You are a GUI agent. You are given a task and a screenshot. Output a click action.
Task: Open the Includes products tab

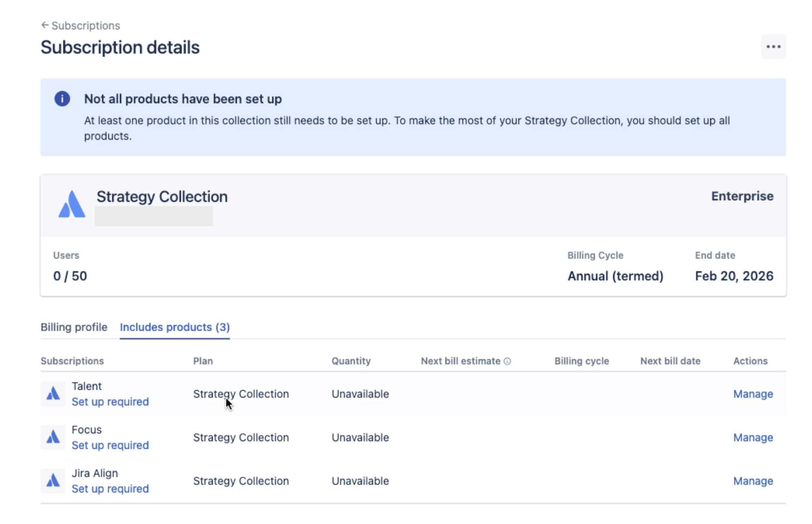click(x=175, y=327)
